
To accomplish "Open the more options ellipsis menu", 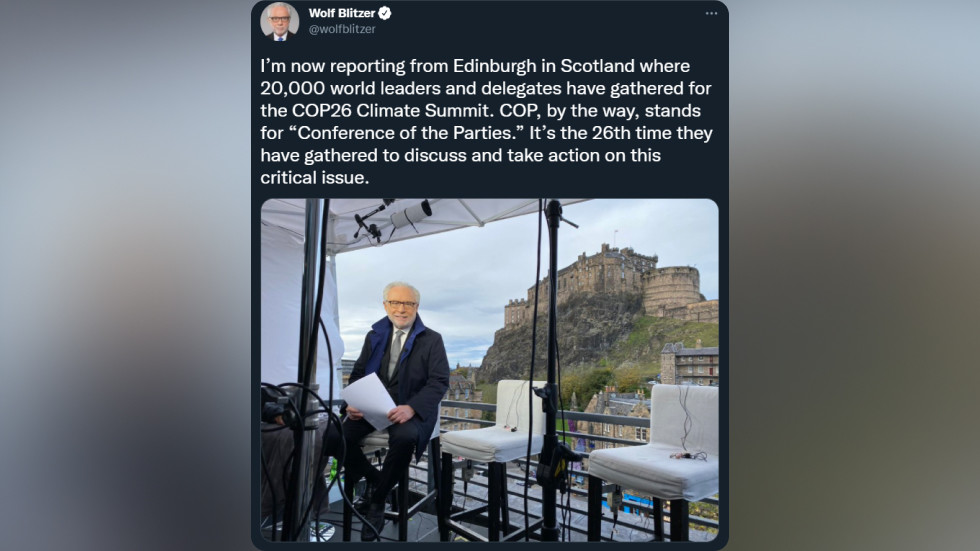I will (x=711, y=13).
